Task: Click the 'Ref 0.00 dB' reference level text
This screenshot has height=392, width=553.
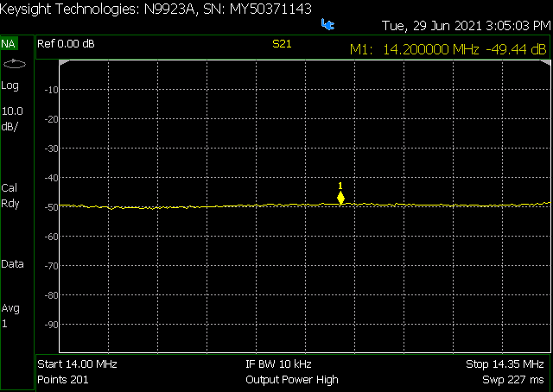Action: (66, 44)
